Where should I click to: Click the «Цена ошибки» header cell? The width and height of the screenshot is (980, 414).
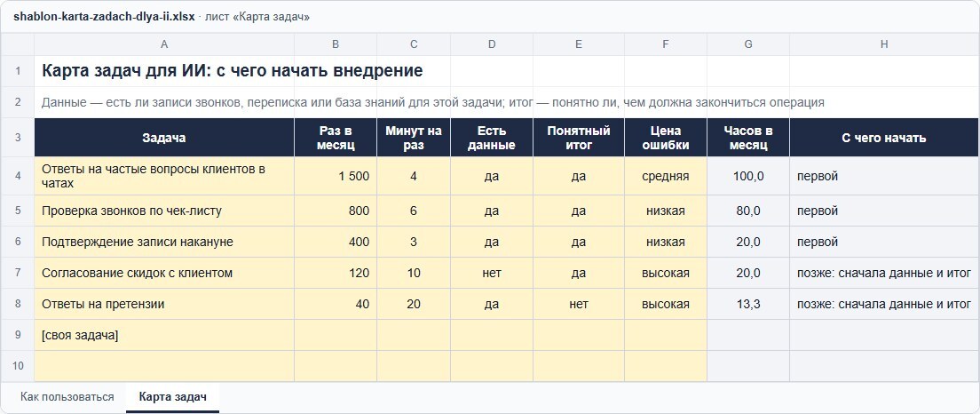(x=666, y=138)
